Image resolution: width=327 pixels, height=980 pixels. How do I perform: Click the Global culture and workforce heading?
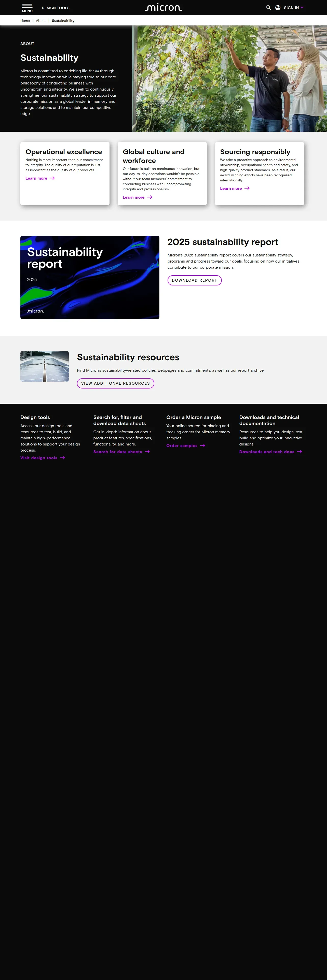pos(153,156)
